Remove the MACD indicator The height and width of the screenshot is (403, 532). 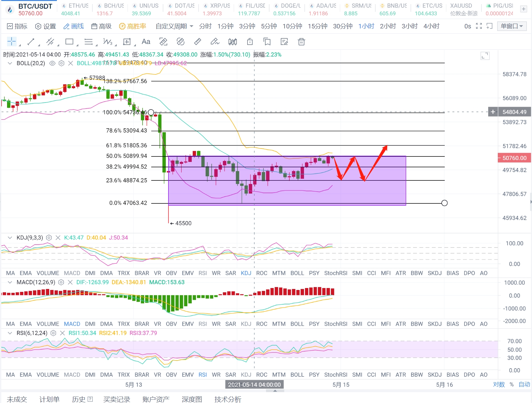70,282
